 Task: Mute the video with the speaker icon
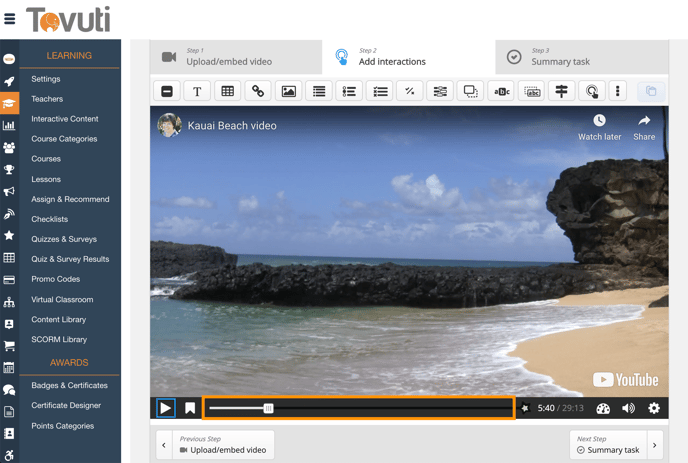click(x=628, y=408)
